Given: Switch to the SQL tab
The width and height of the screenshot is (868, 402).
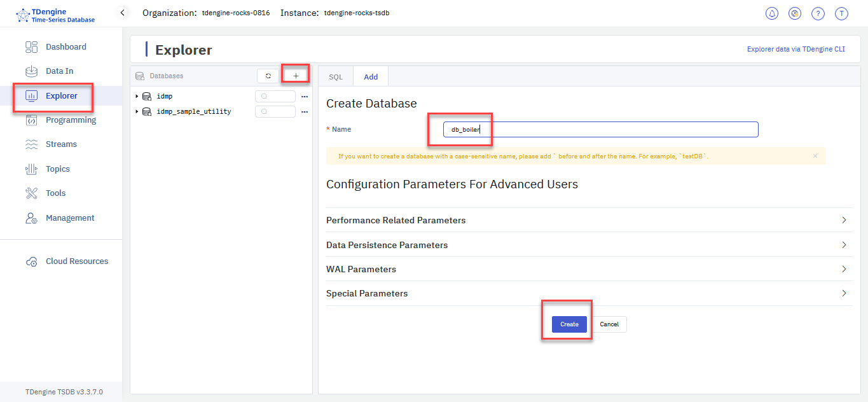Looking at the screenshot, I should (336, 77).
